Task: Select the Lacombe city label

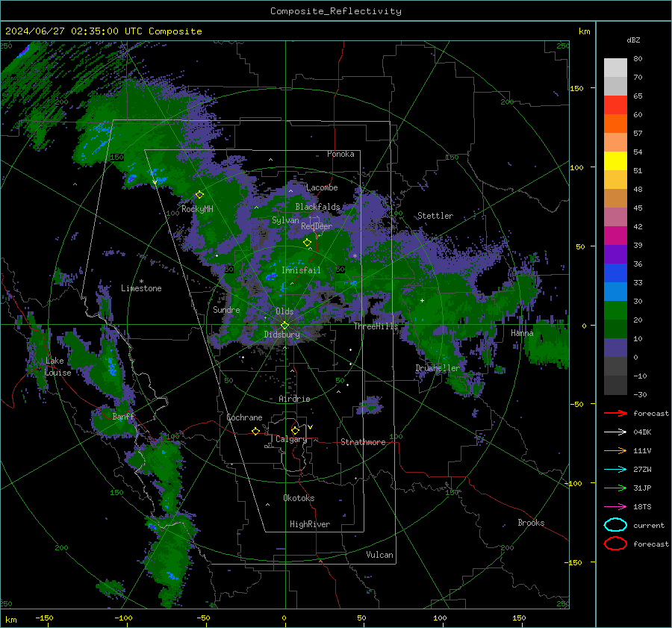Action: click(x=322, y=187)
